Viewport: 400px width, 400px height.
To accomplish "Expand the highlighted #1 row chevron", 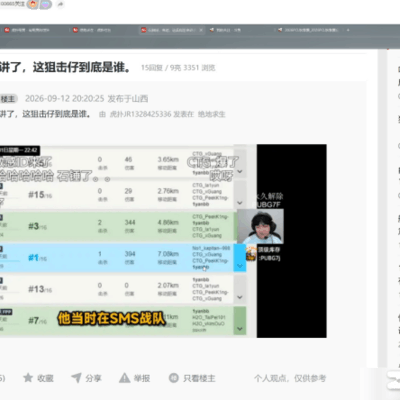I will (240, 266).
